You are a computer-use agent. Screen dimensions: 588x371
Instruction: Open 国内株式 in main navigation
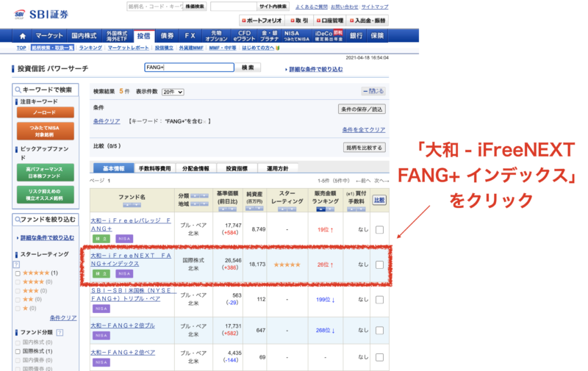pos(84,35)
